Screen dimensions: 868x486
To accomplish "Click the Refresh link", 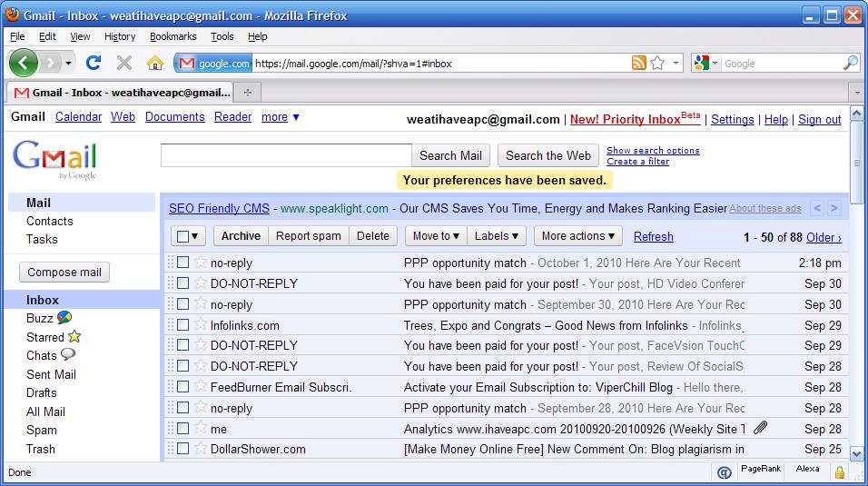I will (x=653, y=236).
